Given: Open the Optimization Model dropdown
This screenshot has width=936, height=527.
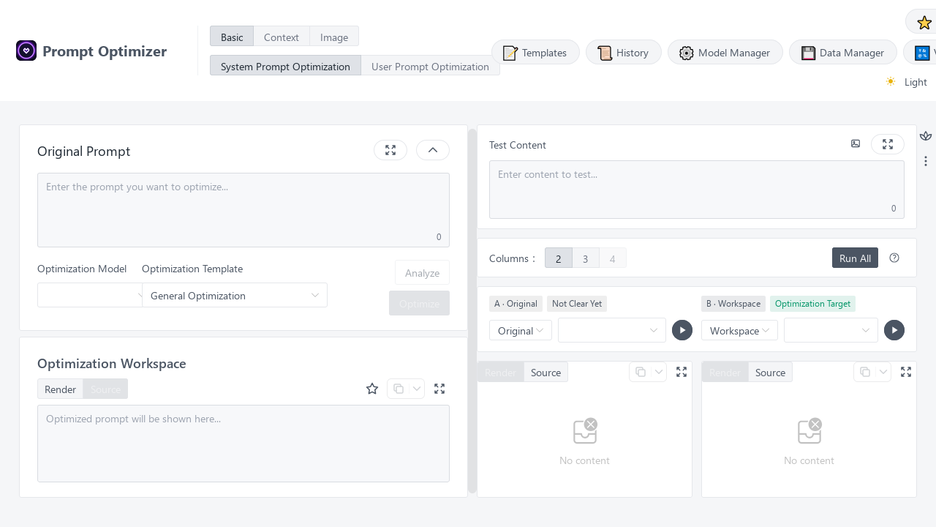Looking at the screenshot, I should pos(90,295).
